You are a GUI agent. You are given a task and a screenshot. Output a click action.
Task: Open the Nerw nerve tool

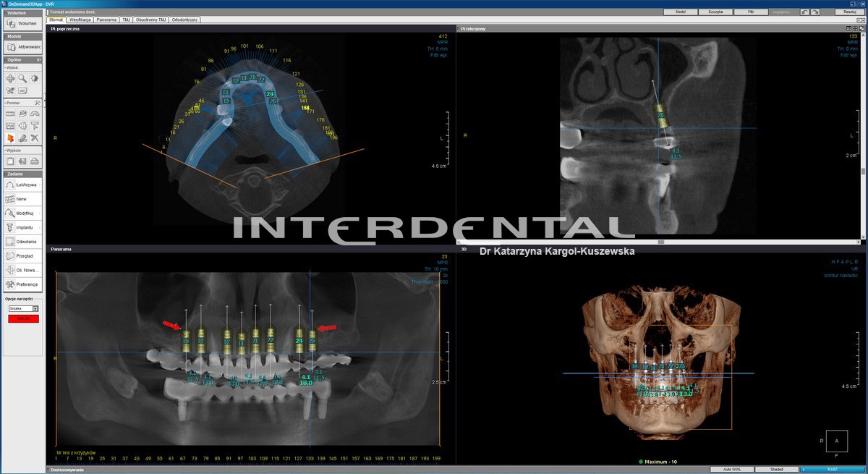coord(22,199)
